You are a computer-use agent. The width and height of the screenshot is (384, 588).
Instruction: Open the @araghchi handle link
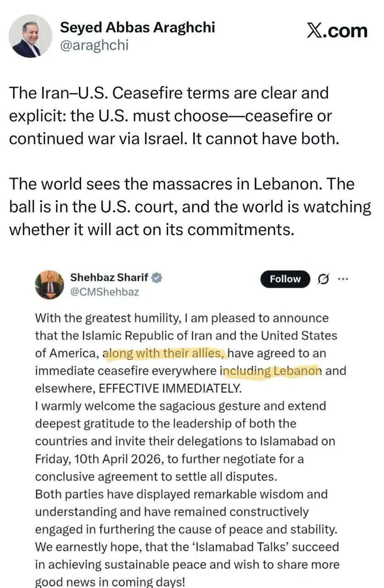pyautogui.click(x=95, y=45)
